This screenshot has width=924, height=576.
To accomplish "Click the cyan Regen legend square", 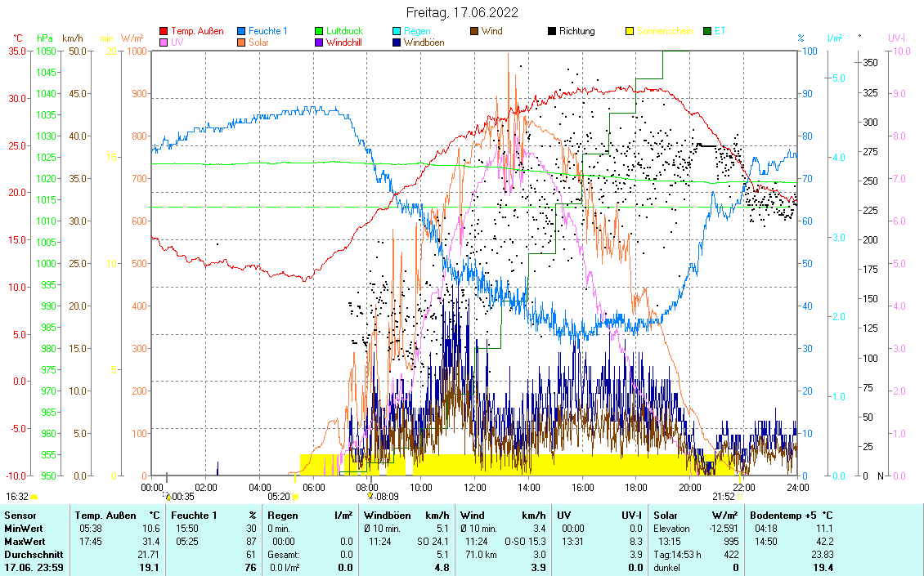I will tap(397, 31).
